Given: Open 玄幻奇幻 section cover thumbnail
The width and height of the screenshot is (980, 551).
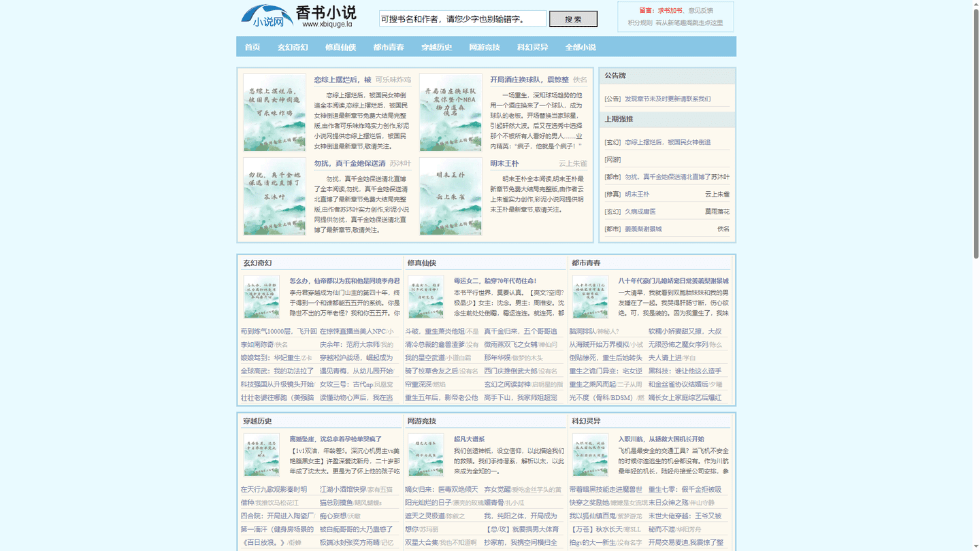Looking at the screenshot, I should coord(261,297).
